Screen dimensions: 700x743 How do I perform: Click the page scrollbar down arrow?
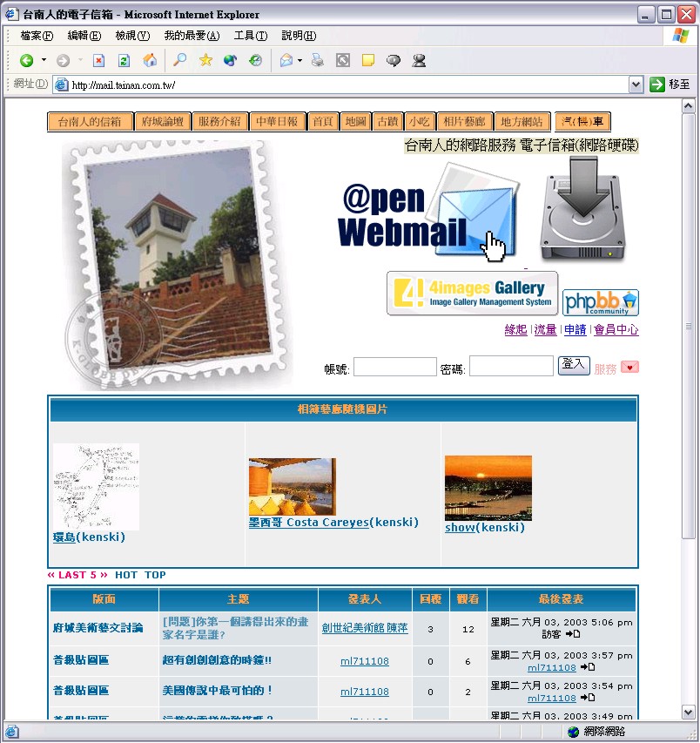(x=689, y=712)
